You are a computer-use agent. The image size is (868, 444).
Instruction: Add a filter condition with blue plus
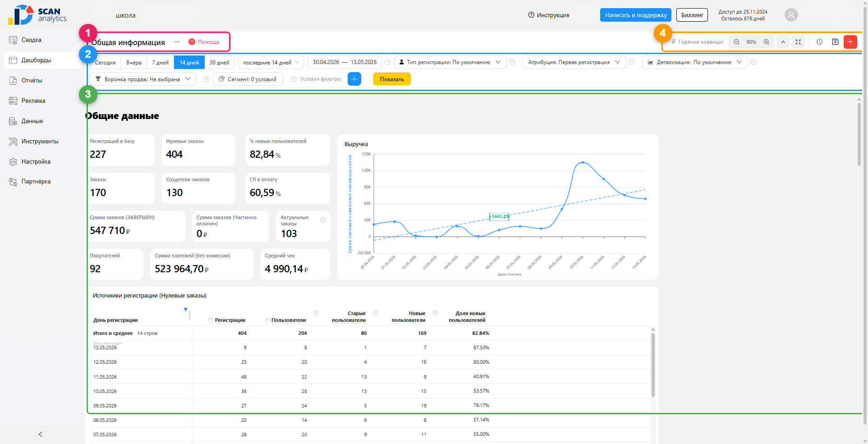pos(354,79)
